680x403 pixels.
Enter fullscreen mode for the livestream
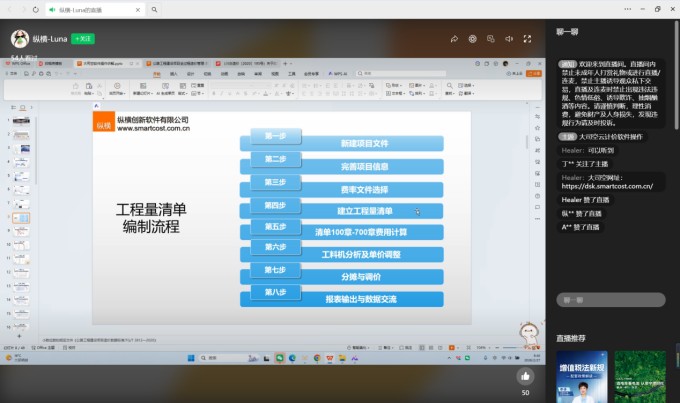pyautogui.click(x=527, y=39)
